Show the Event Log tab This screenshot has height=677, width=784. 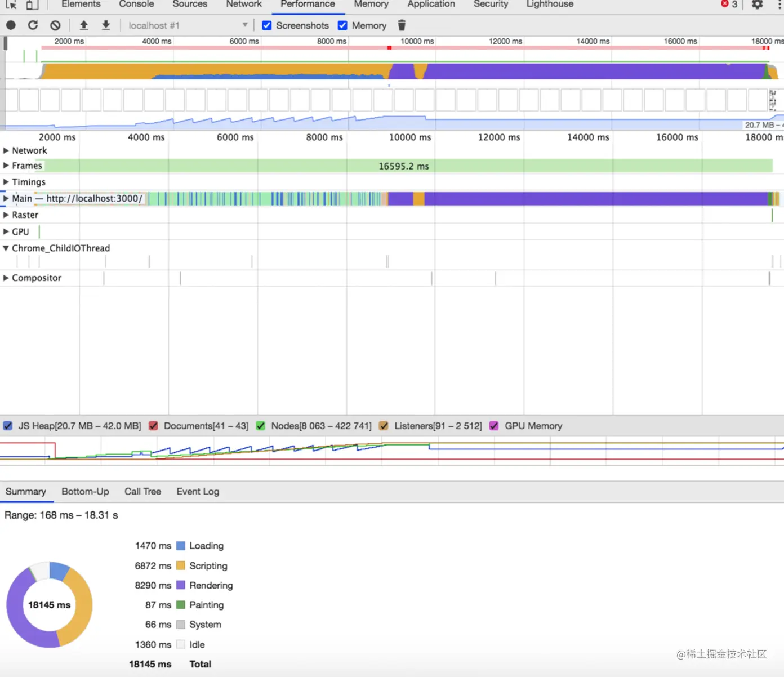pos(198,491)
